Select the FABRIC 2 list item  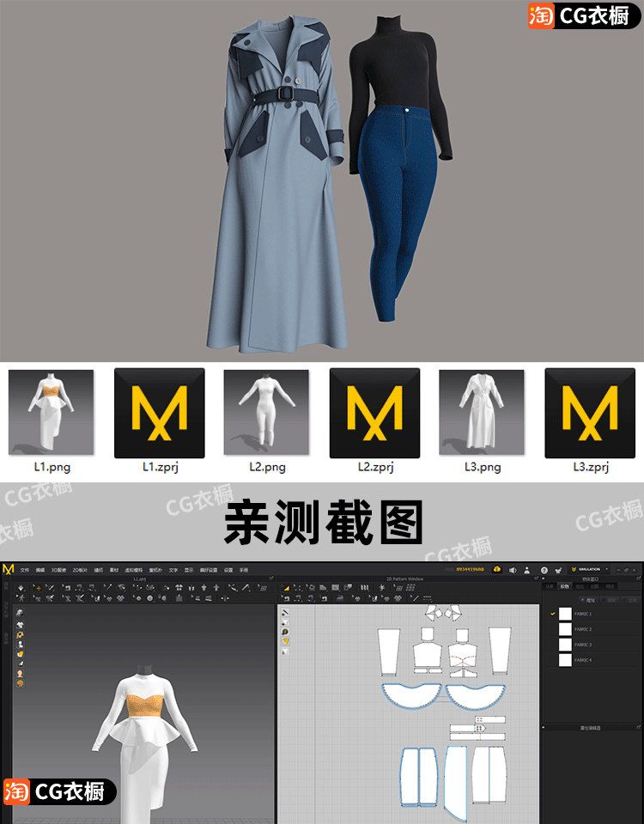click(x=584, y=629)
